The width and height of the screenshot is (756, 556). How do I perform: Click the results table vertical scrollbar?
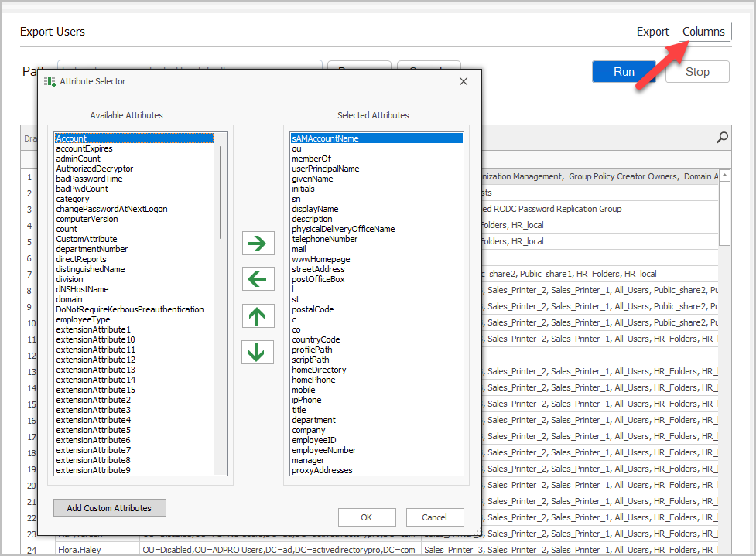pos(724,209)
